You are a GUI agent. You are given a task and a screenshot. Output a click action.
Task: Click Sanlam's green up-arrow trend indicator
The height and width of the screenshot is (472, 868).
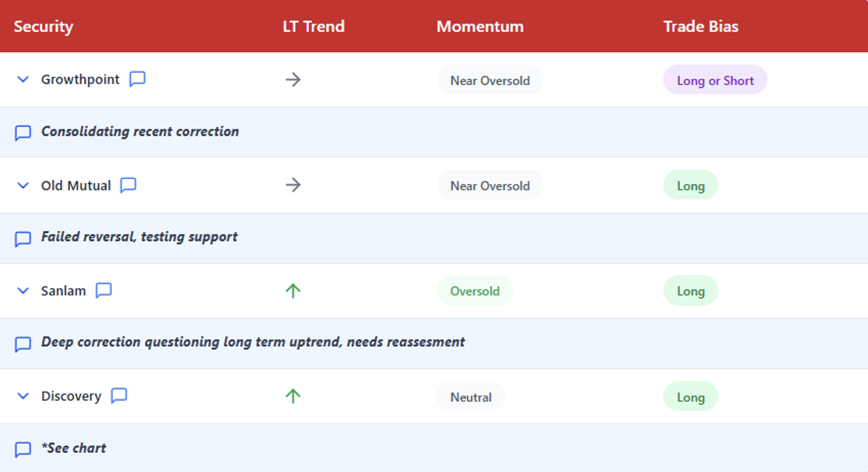pos(293,291)
